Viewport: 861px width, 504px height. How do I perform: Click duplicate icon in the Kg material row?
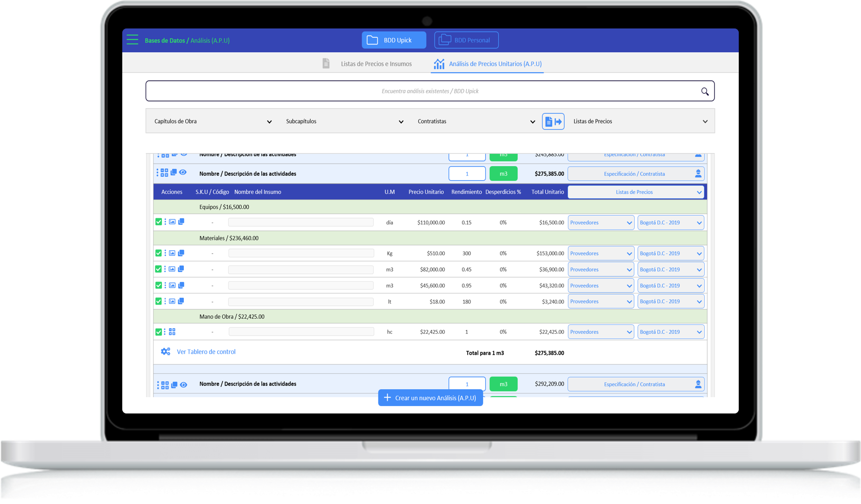[x=181, y=253]
